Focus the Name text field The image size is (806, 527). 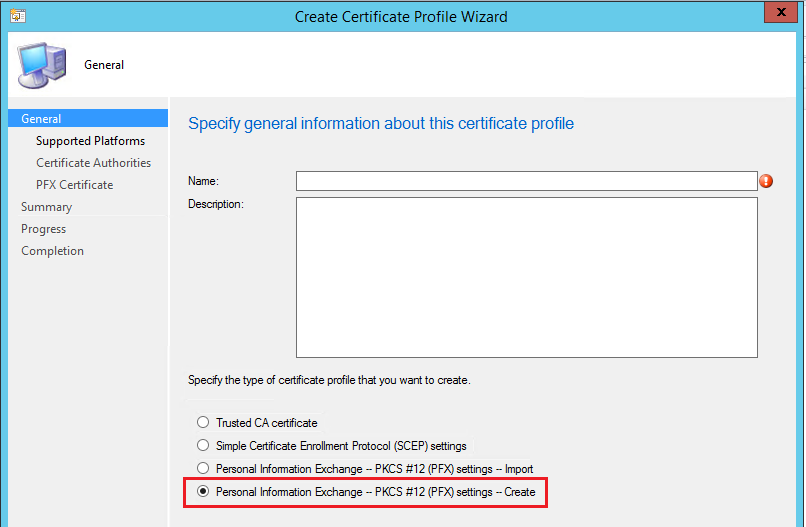click(526, 181)
